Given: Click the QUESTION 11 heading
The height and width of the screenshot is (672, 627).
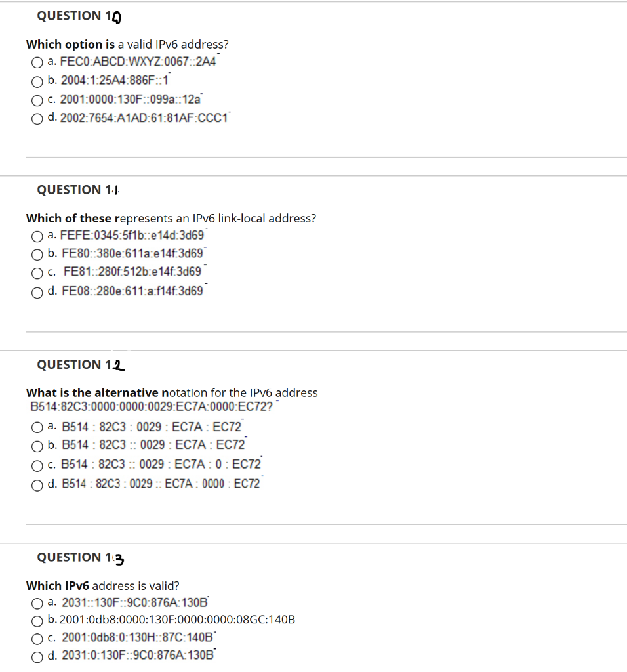Looking at the screenshot, I should click(x=77, y=190).
